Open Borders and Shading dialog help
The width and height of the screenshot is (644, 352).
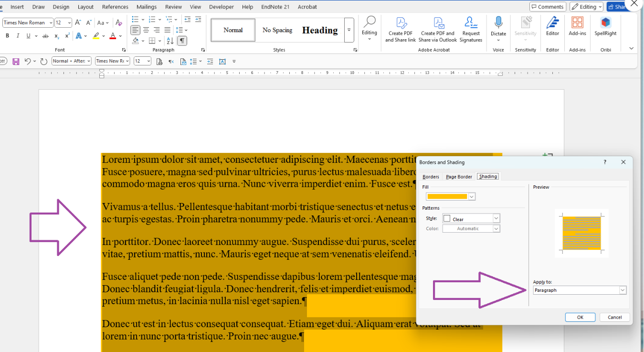[x=605, y=162]
